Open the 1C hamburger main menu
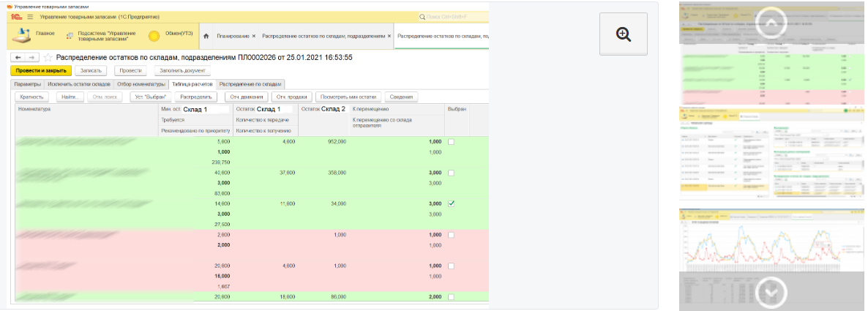This screenshot has height=311, width=868. (30, 16)
